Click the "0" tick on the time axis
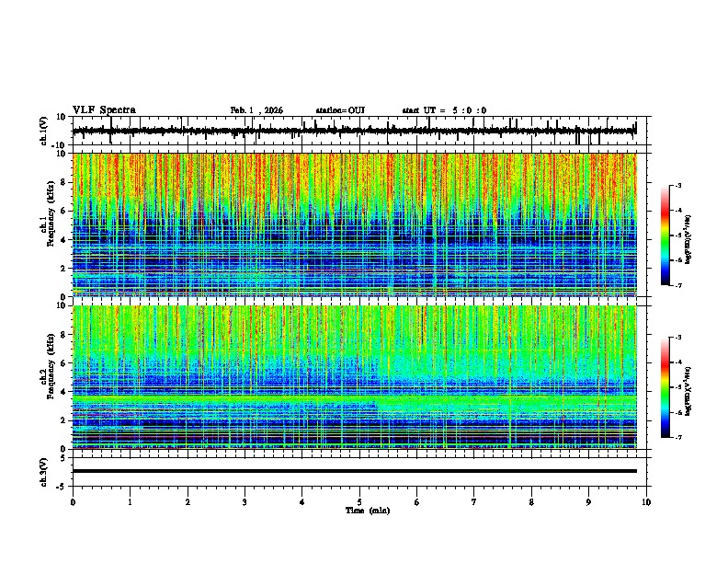 [73, 502]
